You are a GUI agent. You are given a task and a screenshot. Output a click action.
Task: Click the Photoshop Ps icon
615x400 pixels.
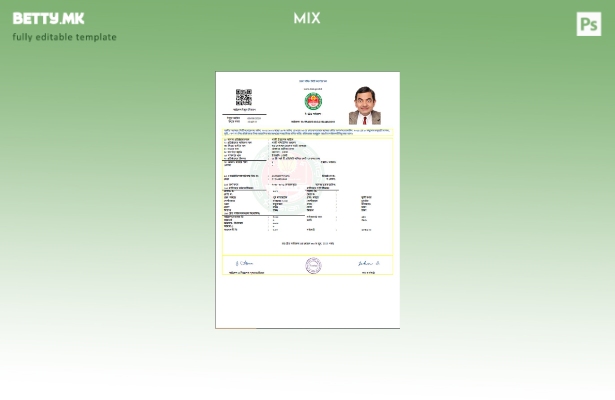[x=588, y=24]
